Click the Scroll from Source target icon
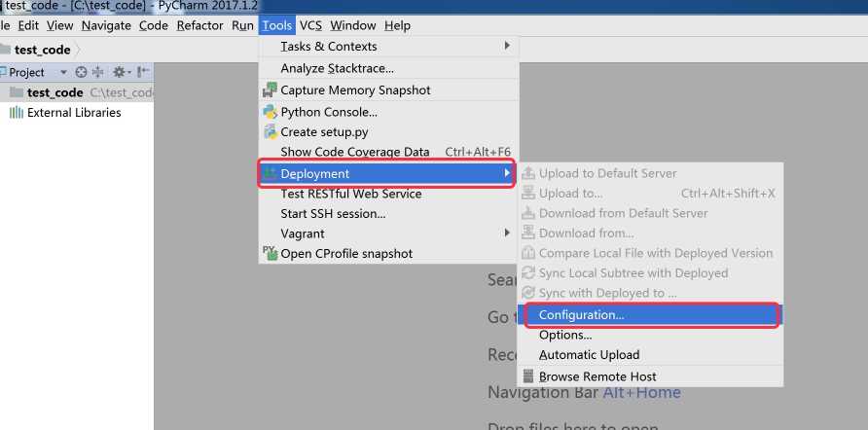Image resolution: width=868 pixels, height=430 pixels. tap(81, 72)
